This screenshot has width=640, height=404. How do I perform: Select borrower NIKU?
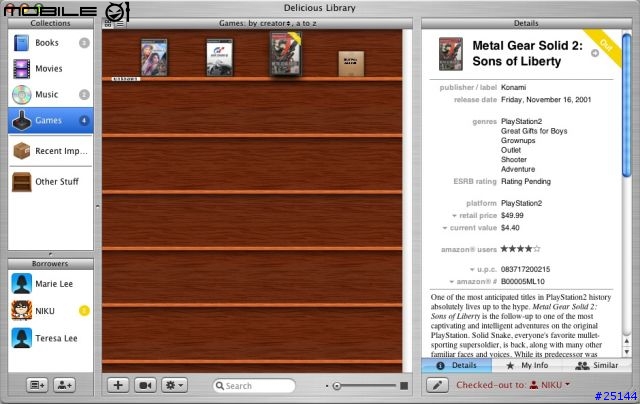51,311
